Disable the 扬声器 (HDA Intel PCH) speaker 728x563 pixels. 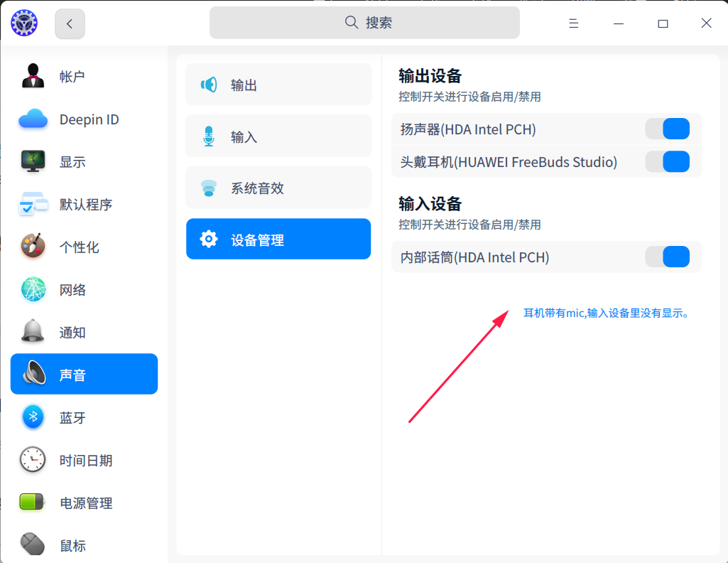[x=668, y=129]
